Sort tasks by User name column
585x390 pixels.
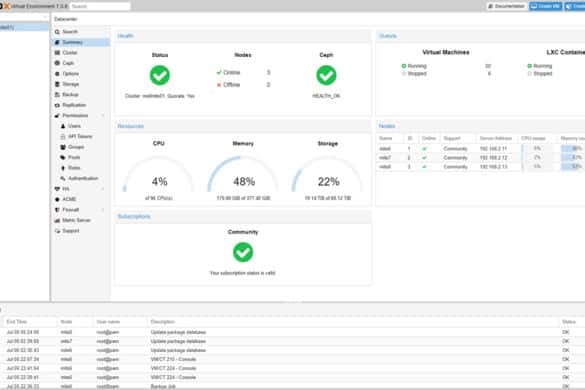click(x=120, y=322)
